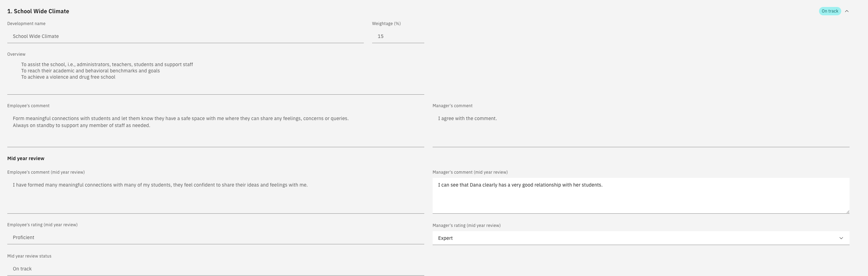Image resolution: width=868 pixels, height=276 pixels.
Task: Open the Manager's rating dropdown showing Expert
Action: 641,238
